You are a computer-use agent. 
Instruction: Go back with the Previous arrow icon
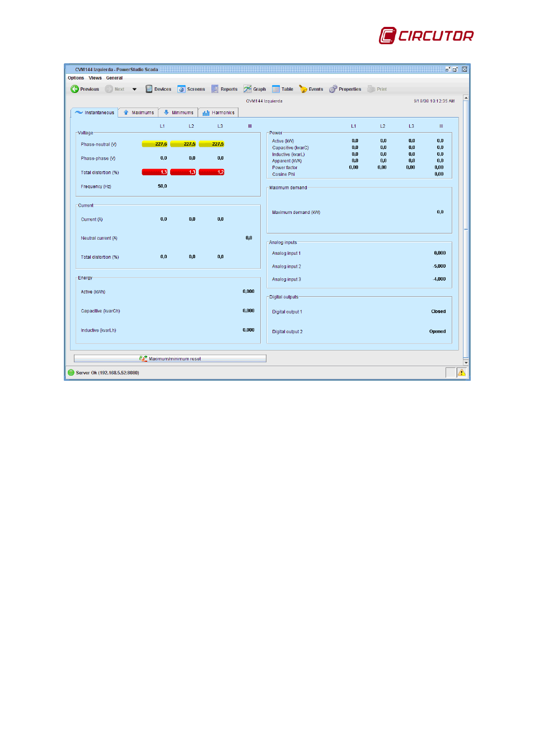coord(74,89)
